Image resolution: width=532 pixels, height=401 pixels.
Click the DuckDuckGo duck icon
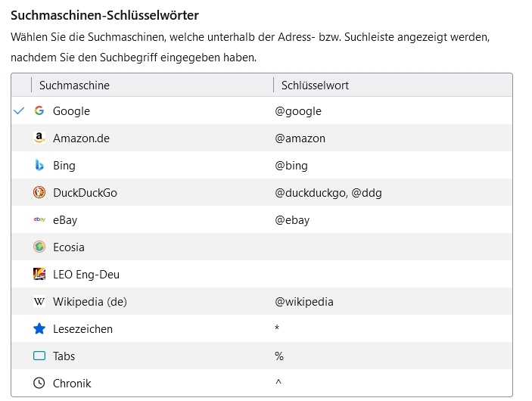(x=39, y=193)
